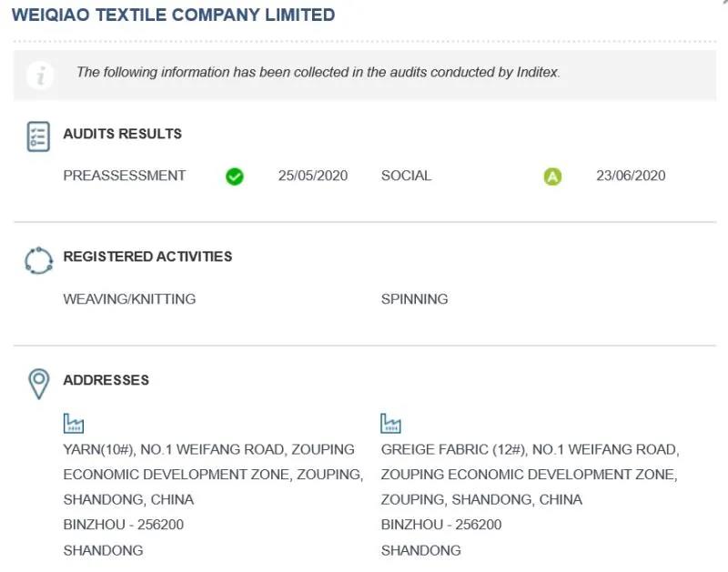728x572 pixels.
Task: Select the Registered Activities section heading
Action: pos(147,256)
